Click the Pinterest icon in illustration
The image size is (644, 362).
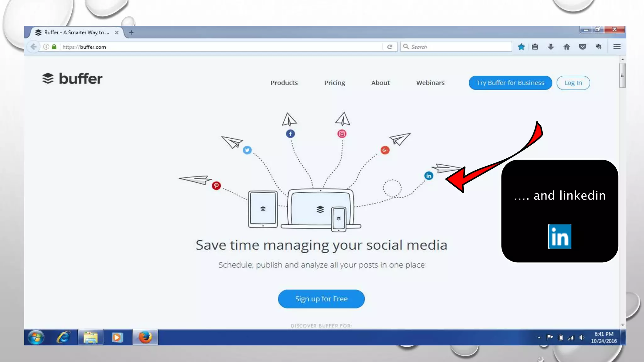[216, 186]
